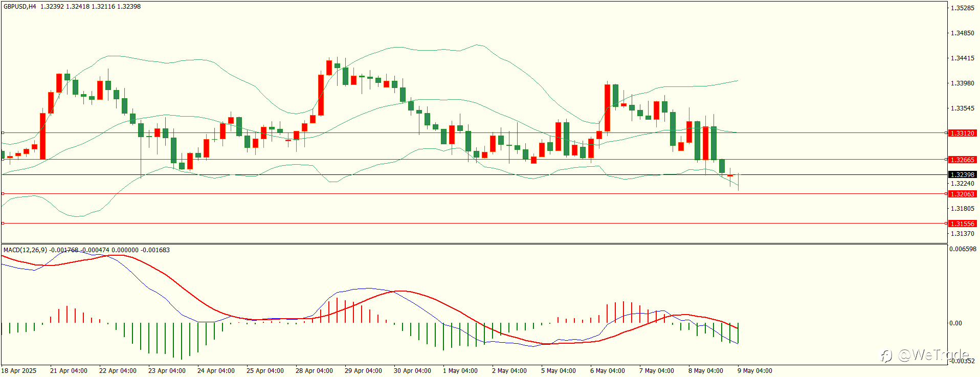Click the 18 Apr 2025 date label

coord(19,370)
